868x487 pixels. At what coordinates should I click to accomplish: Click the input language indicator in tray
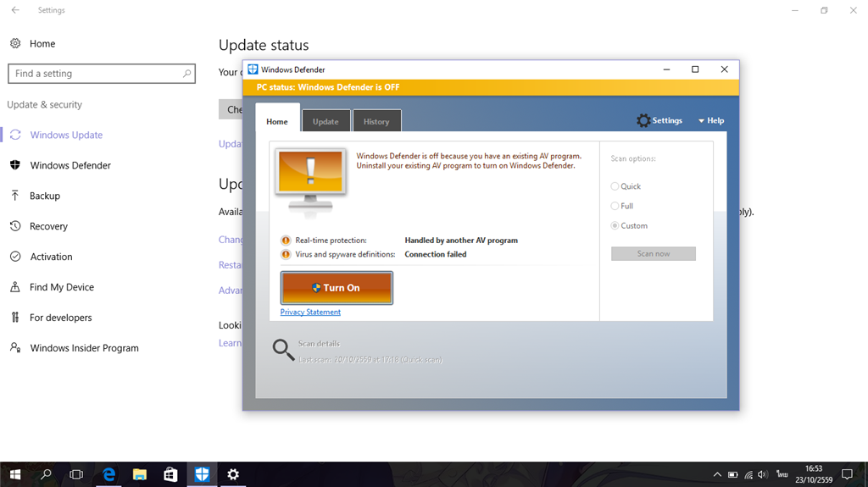pyautogui.click(x=782, y=474)
